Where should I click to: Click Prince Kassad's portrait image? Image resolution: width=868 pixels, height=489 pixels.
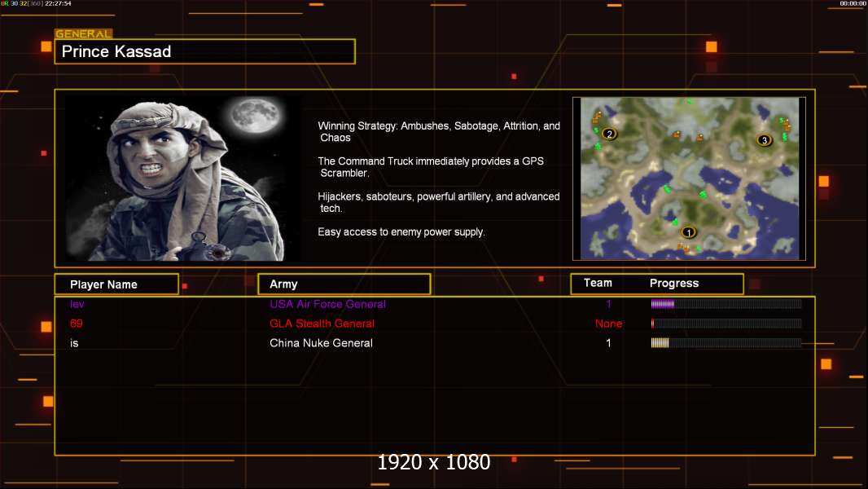tap(184, 178)
